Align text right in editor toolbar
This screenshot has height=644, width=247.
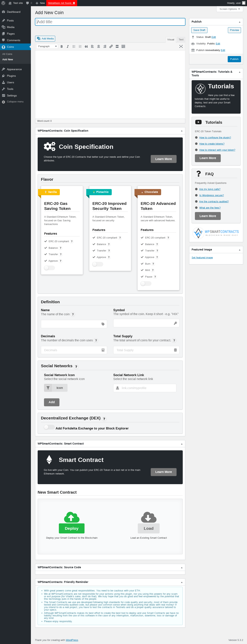click(x=105, y=47)
